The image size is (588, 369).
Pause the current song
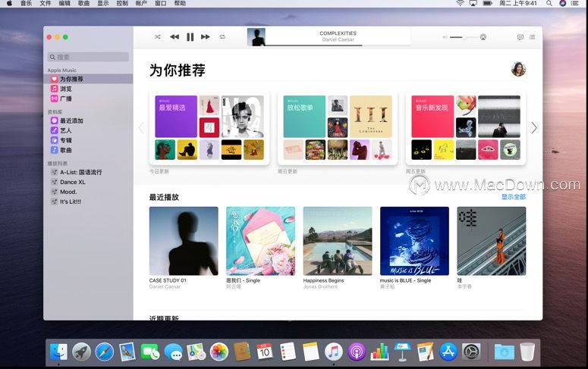pos(190,36)
